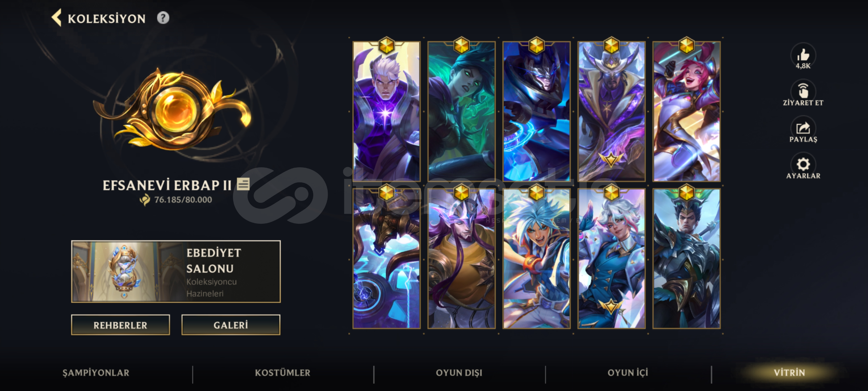Image resolution: width=868 pixels, height=391 pixels.
Task: Switch to the Kostümler tab
Action: (x=282, y=373)
